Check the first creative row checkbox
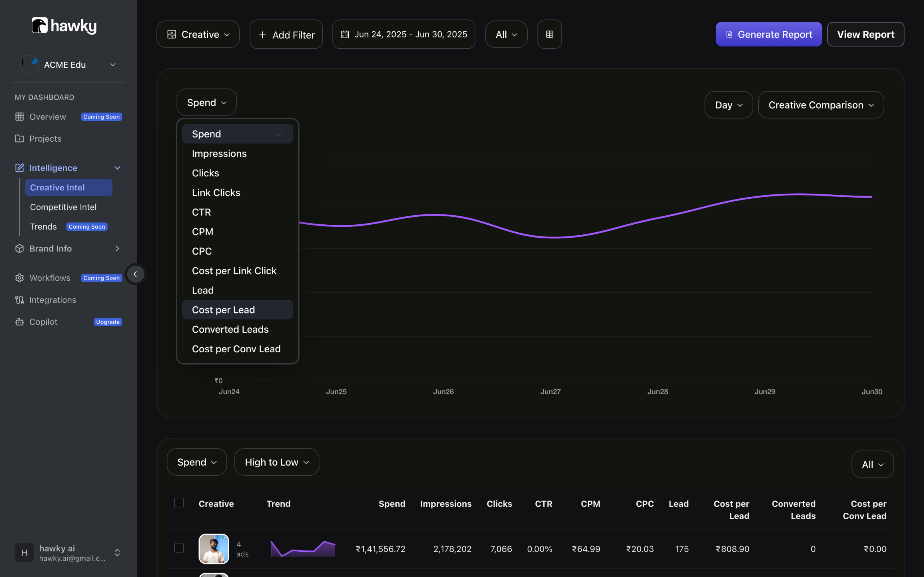This screenshot has width=924, height=577. [179, 548]
